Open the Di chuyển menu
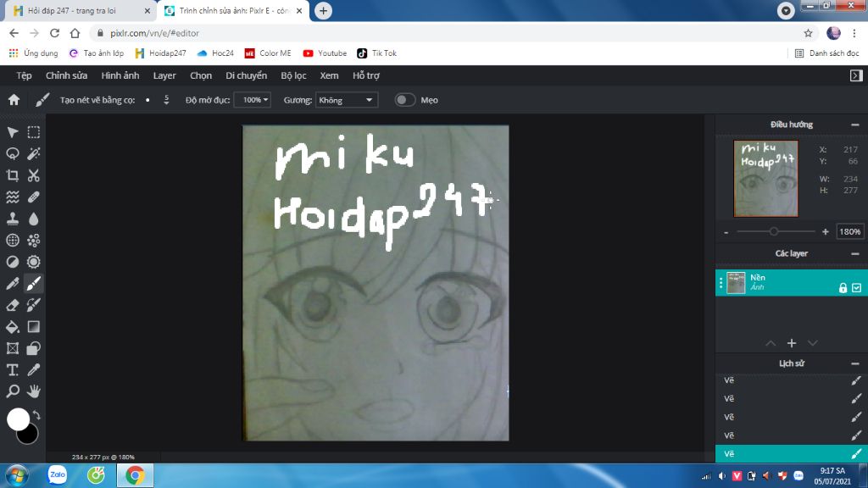 (247, 75)
